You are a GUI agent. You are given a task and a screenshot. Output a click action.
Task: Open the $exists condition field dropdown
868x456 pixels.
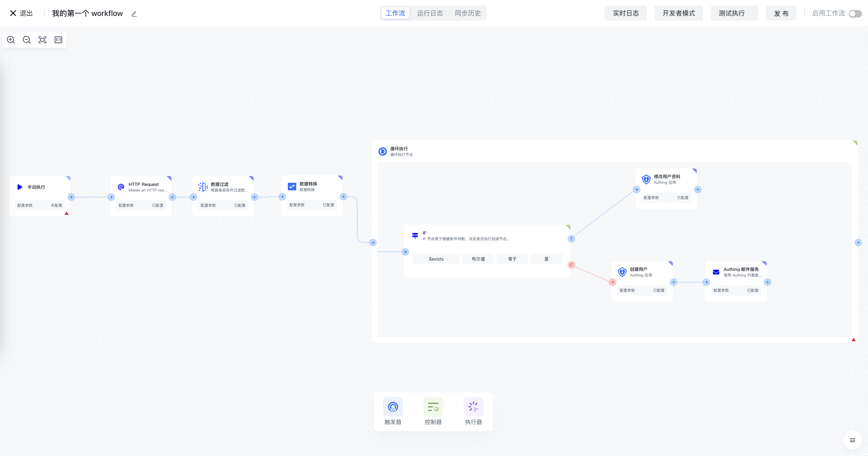(x=436, y=259)
